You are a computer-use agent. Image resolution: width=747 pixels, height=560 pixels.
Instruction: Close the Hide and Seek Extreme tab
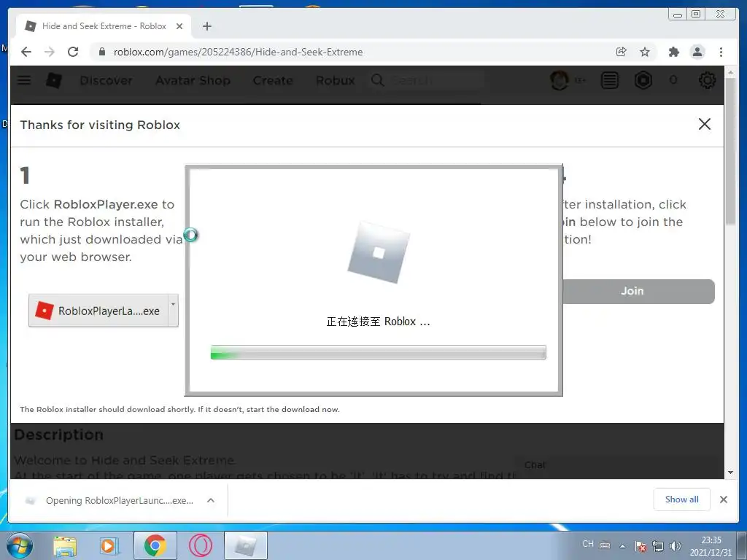pos(179,26)
